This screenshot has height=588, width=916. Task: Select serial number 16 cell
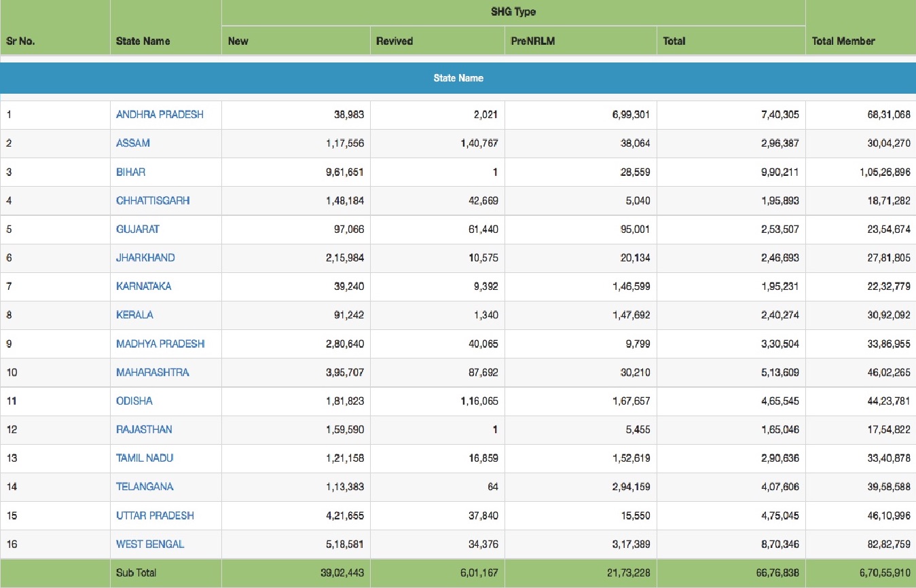tap(54, 545)
